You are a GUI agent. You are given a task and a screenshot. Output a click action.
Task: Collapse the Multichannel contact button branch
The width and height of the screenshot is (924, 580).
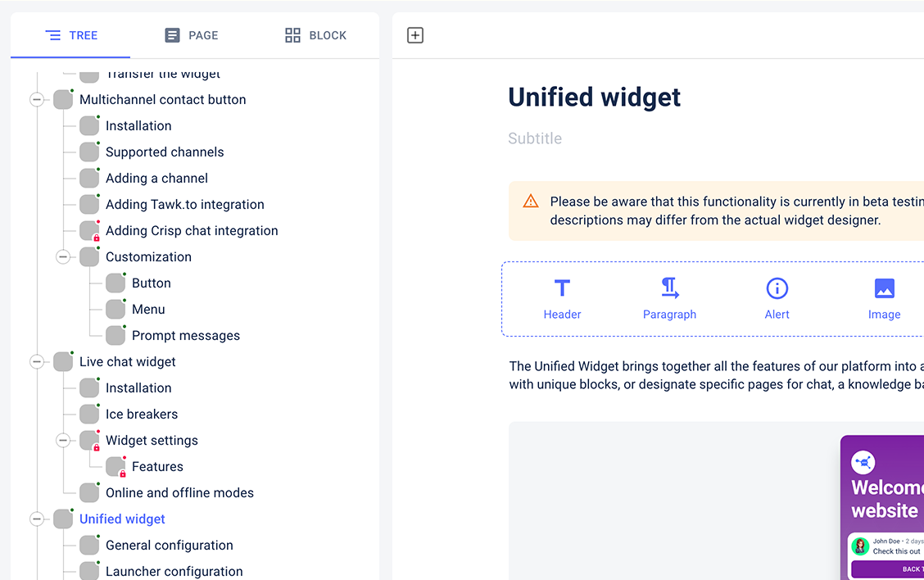coord(36,99)
